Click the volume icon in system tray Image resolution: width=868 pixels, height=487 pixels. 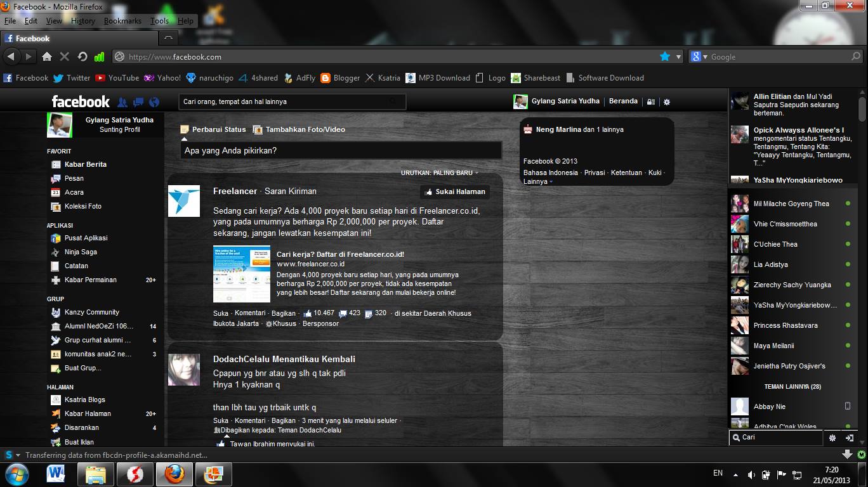coord(751,474)
